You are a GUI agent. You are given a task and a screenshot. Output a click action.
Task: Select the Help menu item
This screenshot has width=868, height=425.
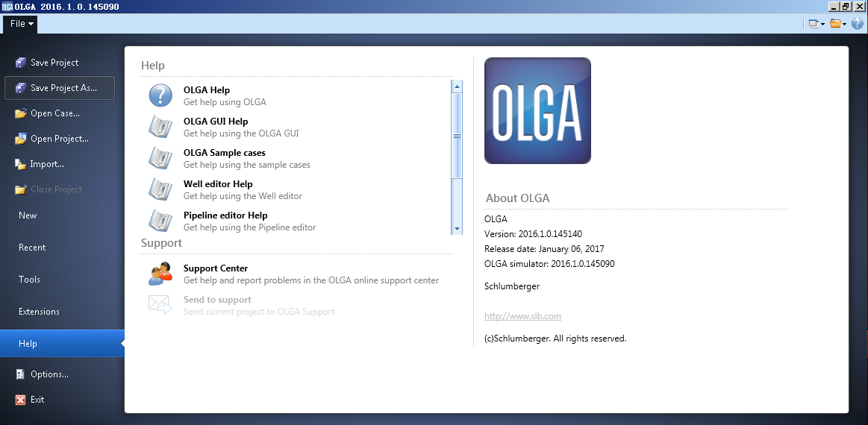62,344
